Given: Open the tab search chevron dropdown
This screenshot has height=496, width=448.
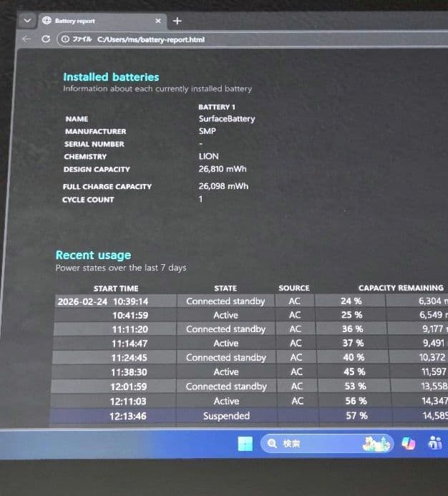Looking at the screenshot, I should 27,21.
